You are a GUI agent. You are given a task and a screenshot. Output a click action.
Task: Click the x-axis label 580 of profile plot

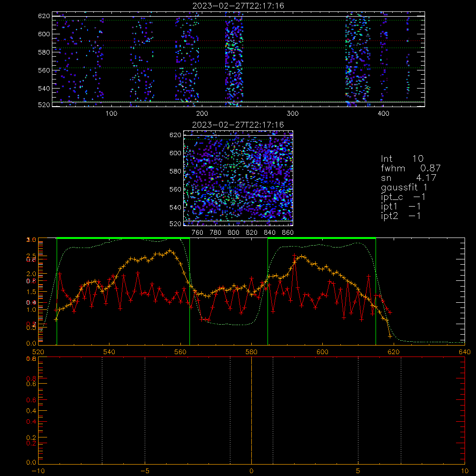[x=251, y=352]
